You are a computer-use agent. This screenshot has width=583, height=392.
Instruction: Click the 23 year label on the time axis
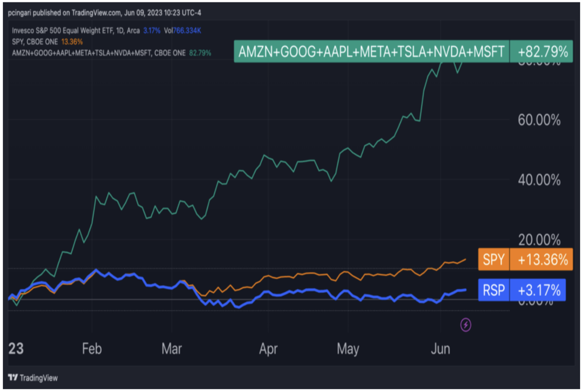coord(16,349)
